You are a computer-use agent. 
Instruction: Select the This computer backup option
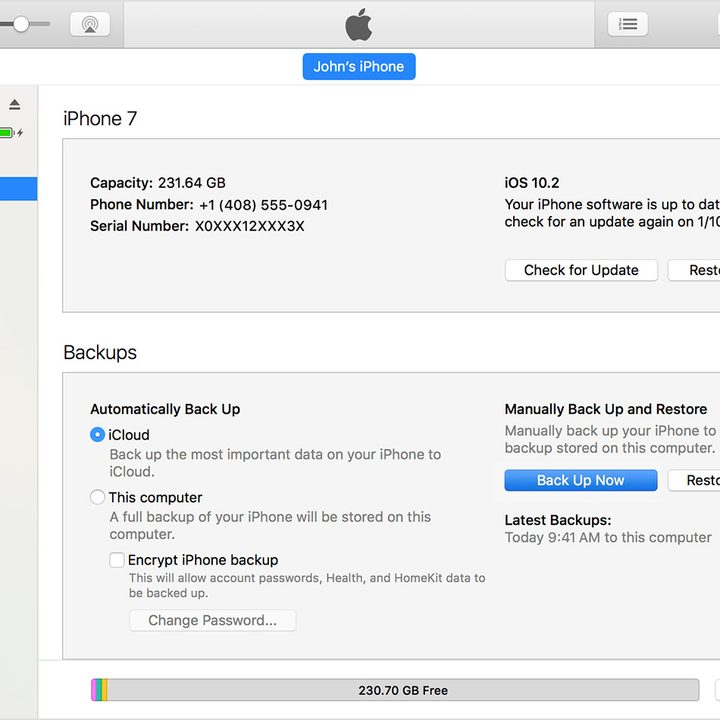[97, 497]
